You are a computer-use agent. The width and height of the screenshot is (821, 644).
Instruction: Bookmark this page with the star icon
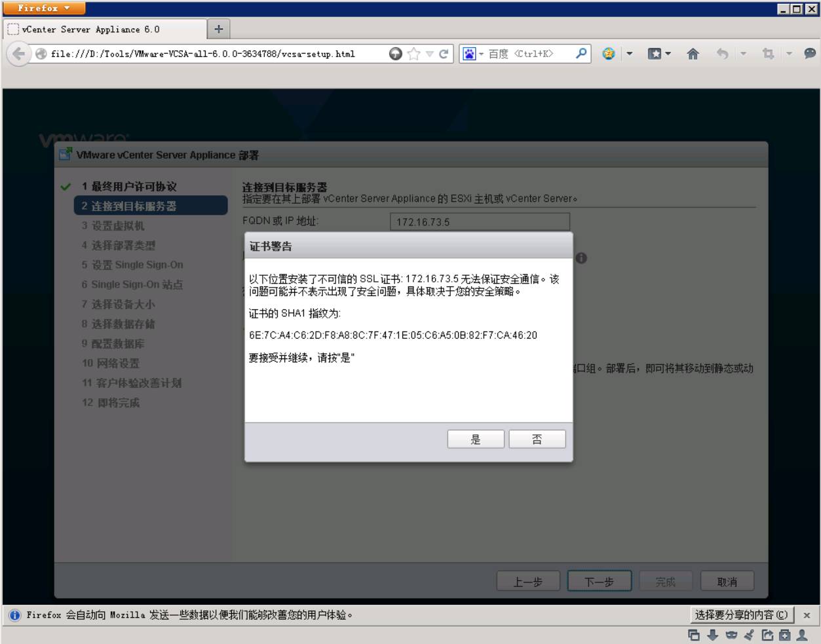pos(413,54)
